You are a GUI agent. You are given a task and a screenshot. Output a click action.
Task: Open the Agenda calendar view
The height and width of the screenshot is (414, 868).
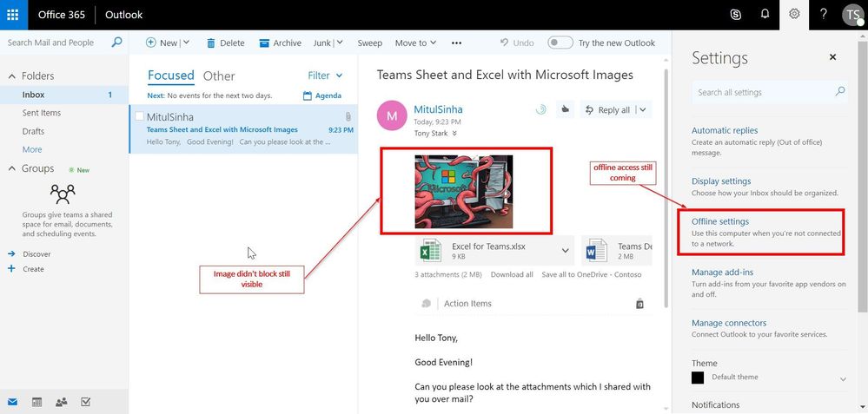pyautogui.click(x=322, y=95)
